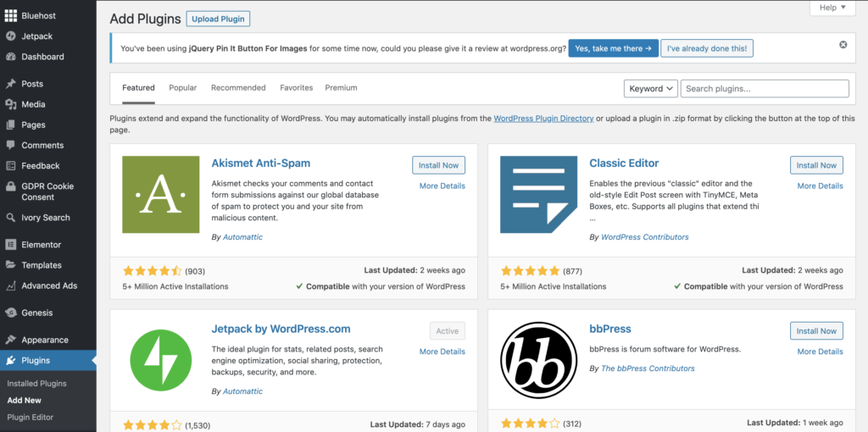The height and width of the screenshot is (432, 868).
Task: Click the Active button for Jetpack
Action: 448,331
